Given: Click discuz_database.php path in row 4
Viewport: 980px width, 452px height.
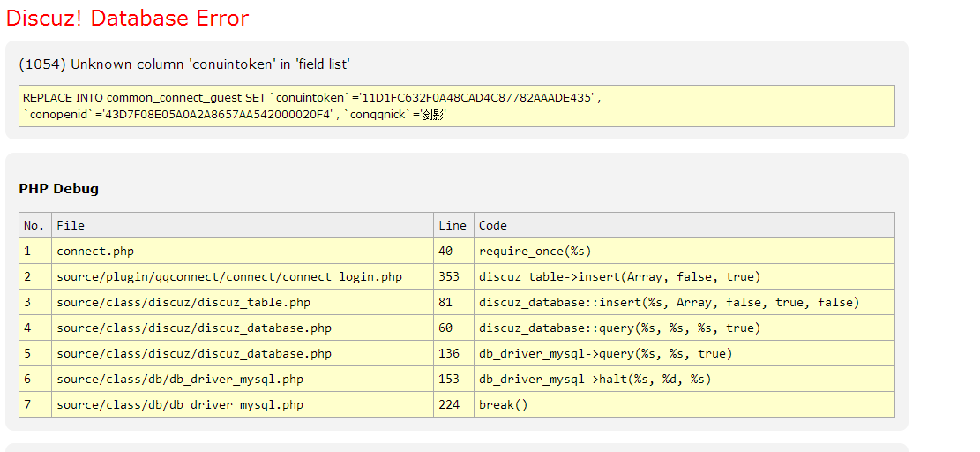Looking at the screenshot, I should (x=194, y=328).
